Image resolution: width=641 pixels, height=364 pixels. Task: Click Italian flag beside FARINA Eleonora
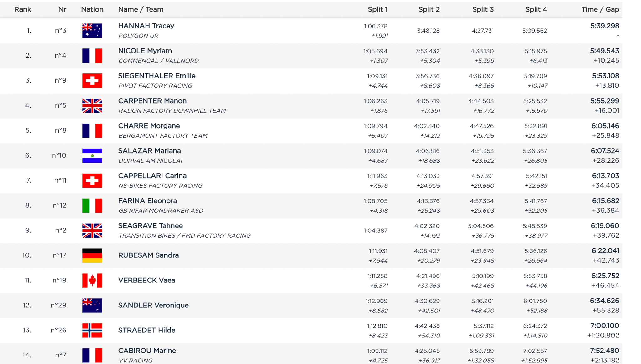click(92, 205)
